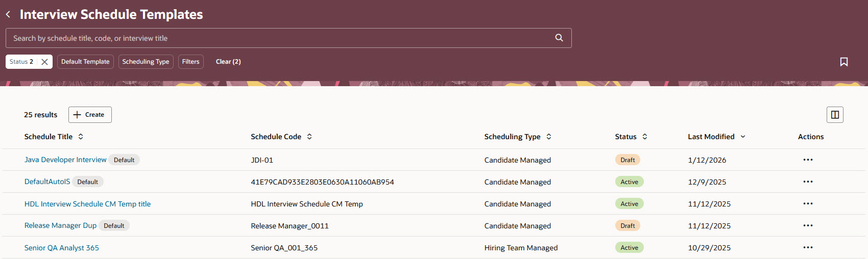Open Senior QA Analyst 365 template
868x259 pixels.
coord(62,248)
